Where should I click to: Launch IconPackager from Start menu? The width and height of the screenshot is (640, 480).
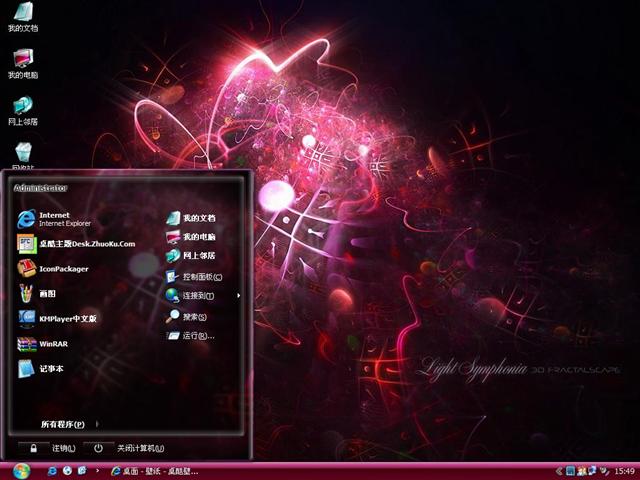53,269
